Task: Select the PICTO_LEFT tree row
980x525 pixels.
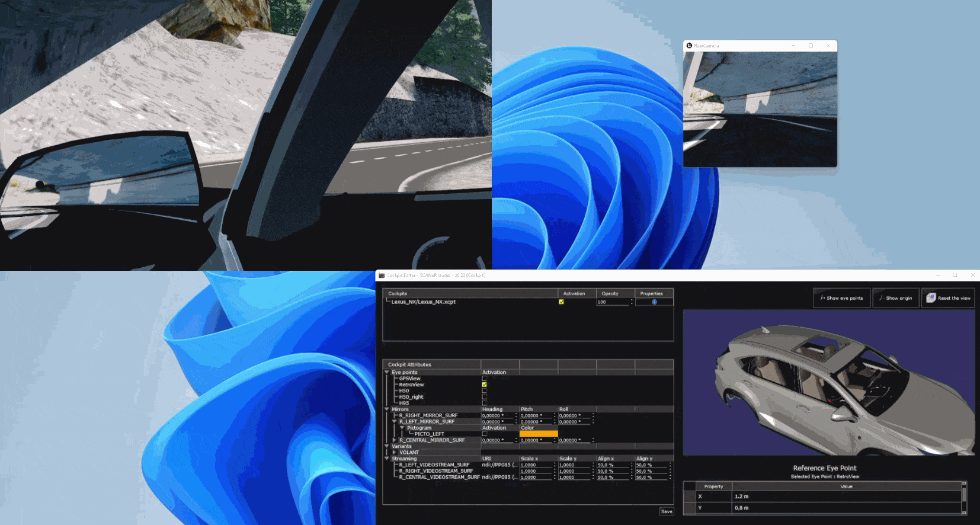Action: pyautogui.click(x=429, y=434)
